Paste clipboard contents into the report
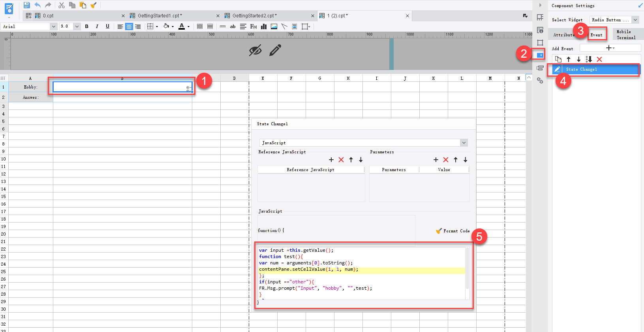 point(83,5)
